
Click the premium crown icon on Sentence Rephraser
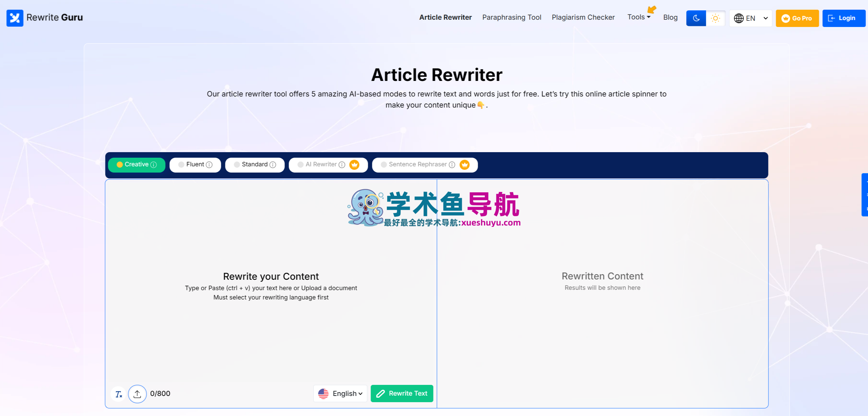tap(465, 165)
